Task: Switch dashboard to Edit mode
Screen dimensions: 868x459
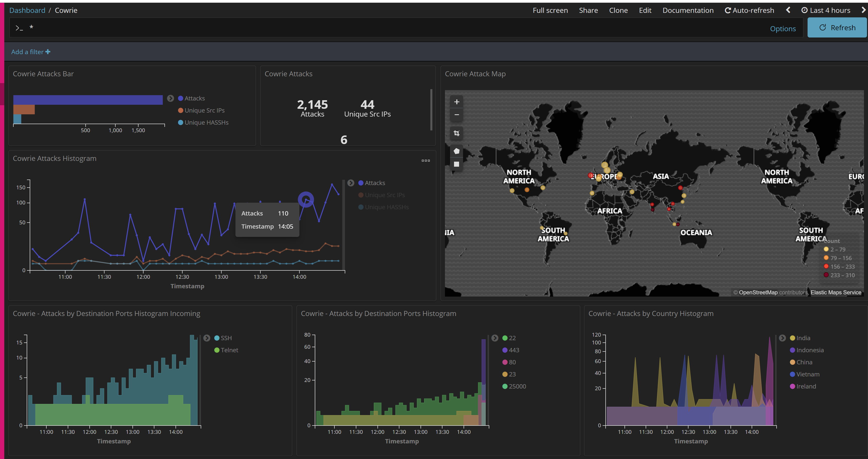Action: [645, 10]
